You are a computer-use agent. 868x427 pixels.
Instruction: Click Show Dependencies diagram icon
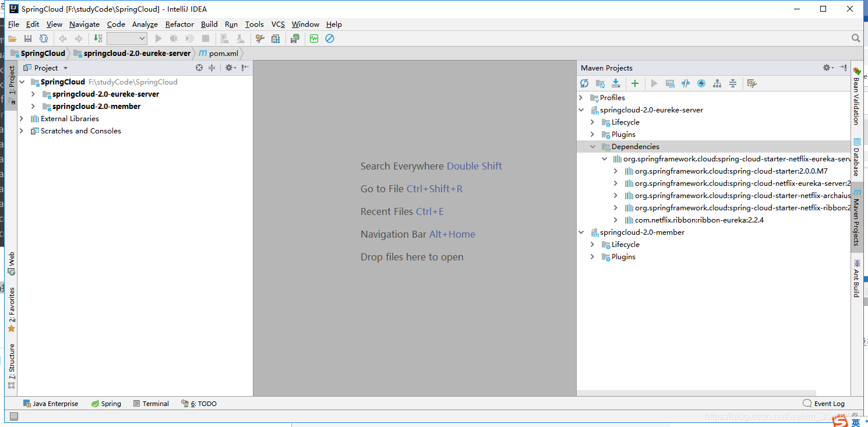point(717,83)
